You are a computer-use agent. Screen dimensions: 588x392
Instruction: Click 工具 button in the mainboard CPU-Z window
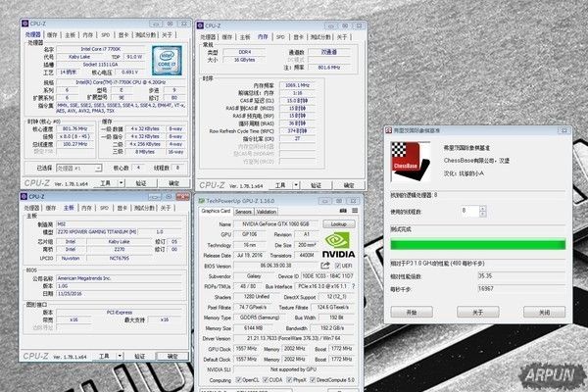[104, 356]
